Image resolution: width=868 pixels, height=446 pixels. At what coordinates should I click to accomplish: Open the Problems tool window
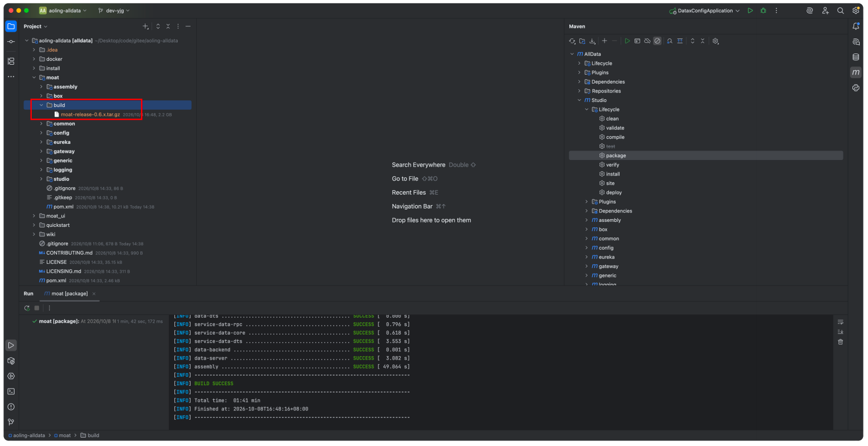[11, 407]
